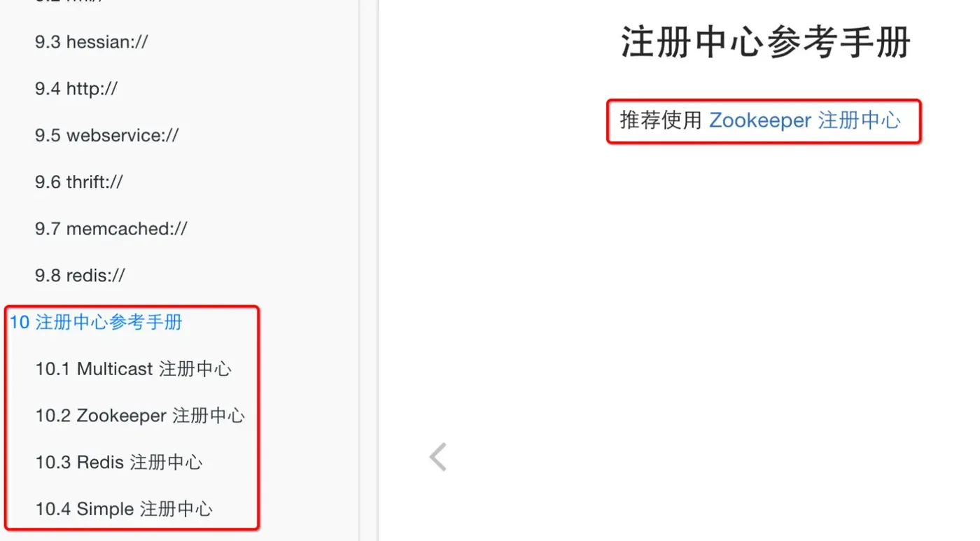
Task: Open 10.2 Zookeeper 注册中心 sidebar entry
Action: (140, 416)
